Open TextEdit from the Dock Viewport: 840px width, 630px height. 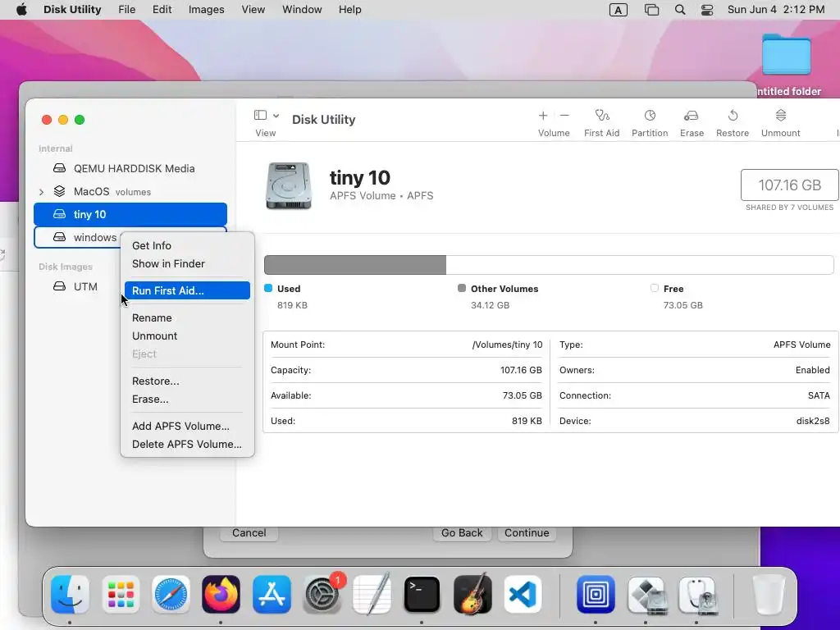(x=372, y=594)
